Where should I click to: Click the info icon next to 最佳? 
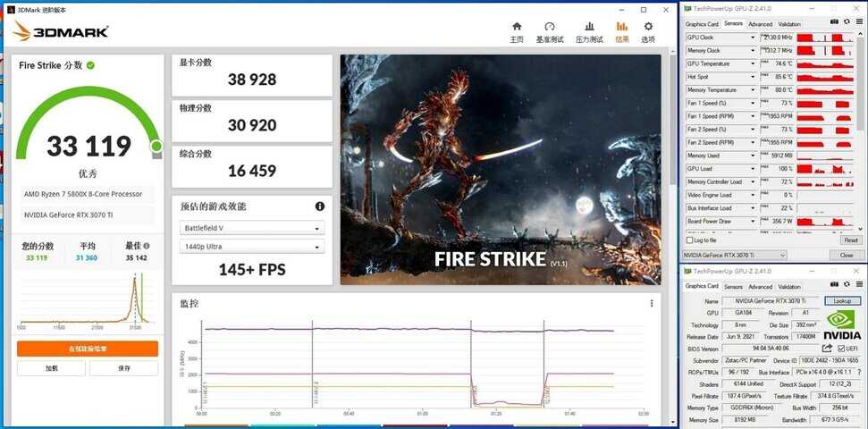(x=146, y=246)
